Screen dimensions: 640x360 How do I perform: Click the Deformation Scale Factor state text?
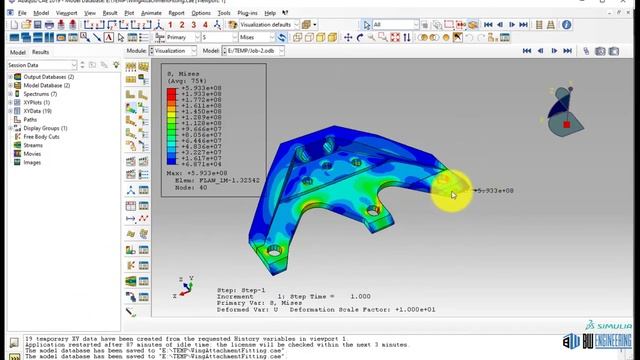click(362, 310)
